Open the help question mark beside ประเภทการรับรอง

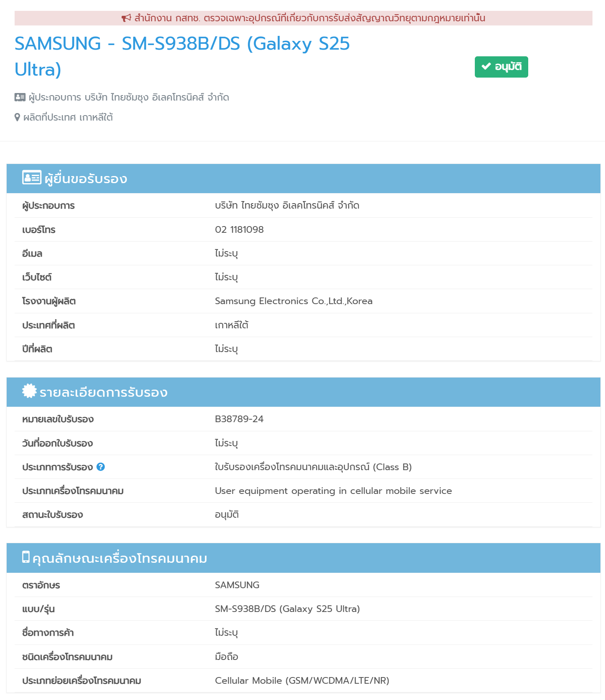pyautogui.click(x=101, y=467)
